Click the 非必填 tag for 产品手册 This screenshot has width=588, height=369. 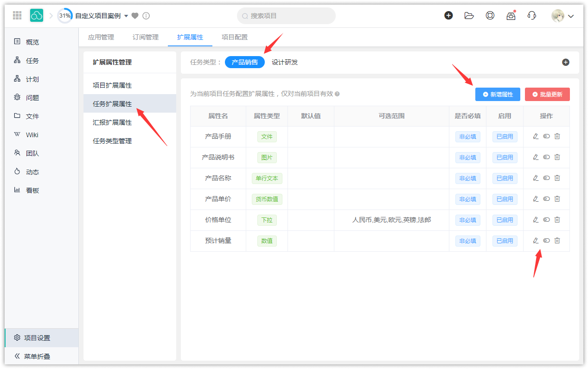(467, 137)
